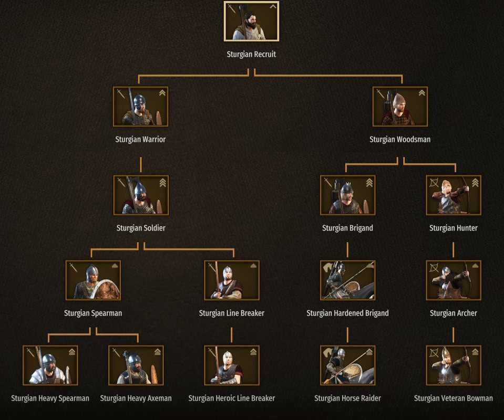Click the Sturgian Heavy Axeman portrait
Viewport: 504px width, 420px height.
point(136,365)
